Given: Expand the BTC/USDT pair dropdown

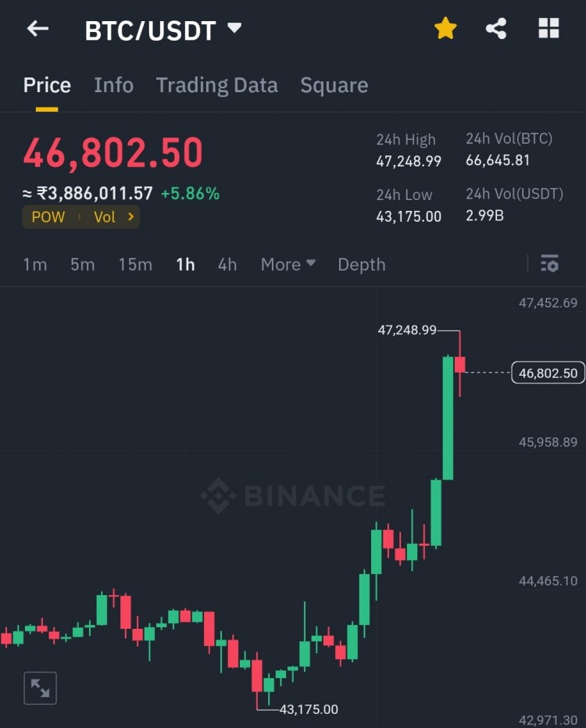Looking at the screenshot, I should point(234,29).
